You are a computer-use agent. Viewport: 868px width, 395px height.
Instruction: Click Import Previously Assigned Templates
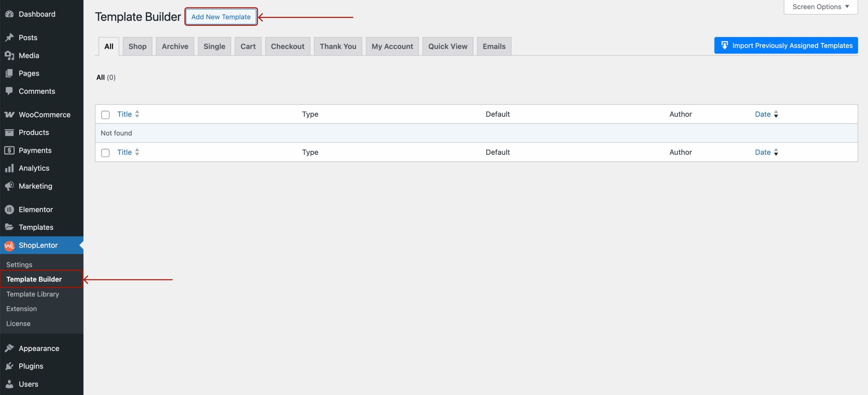point(786,45)
